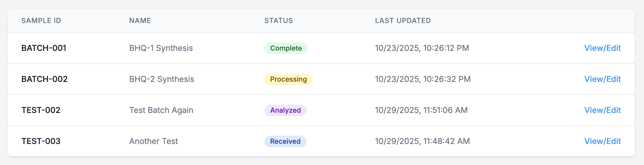The height and width of the screenshot is (165, 644).
Task: Open View/Edit link for TEST-002
Action: tap(602, 110)
